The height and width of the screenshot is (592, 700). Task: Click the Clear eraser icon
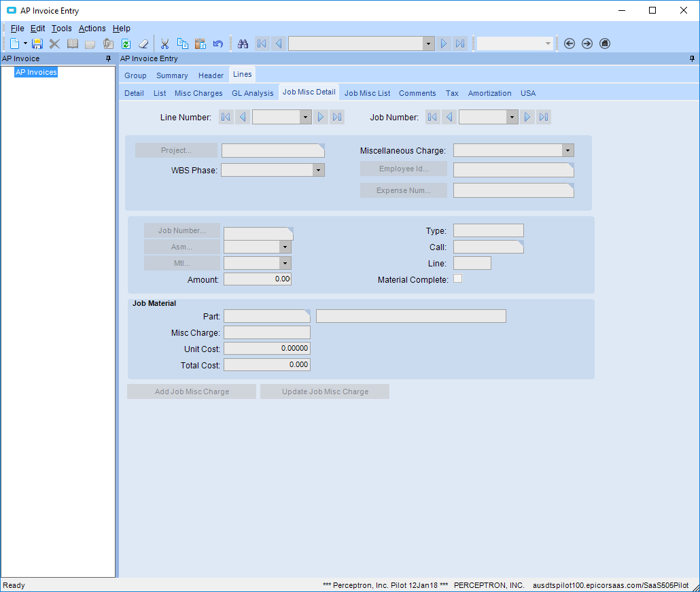(143, 43)
